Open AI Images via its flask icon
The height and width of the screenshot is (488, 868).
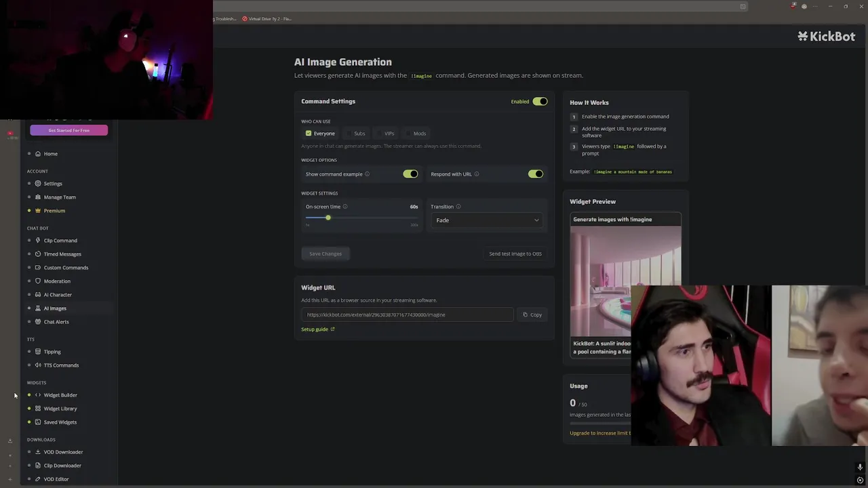(38, 308)
